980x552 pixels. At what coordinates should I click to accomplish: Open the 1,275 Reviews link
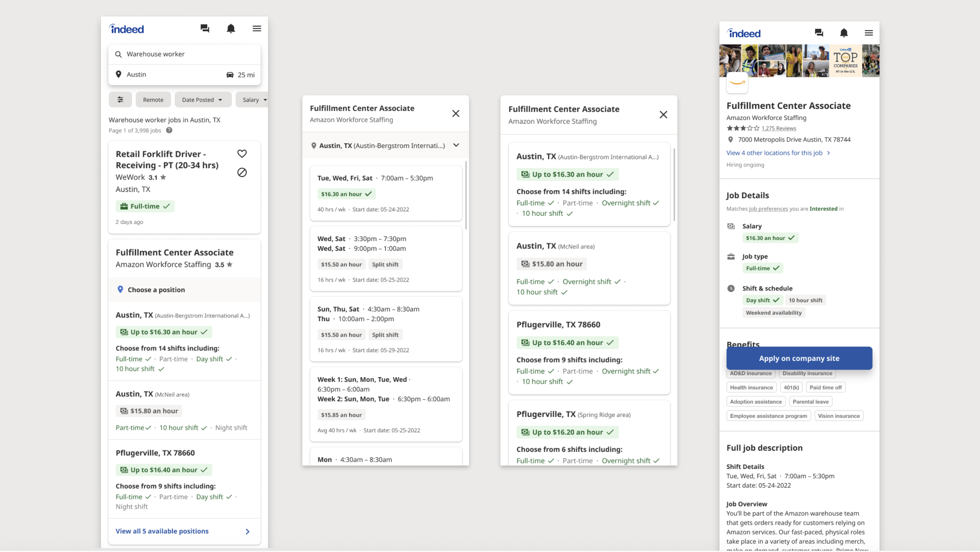(779, 128)
